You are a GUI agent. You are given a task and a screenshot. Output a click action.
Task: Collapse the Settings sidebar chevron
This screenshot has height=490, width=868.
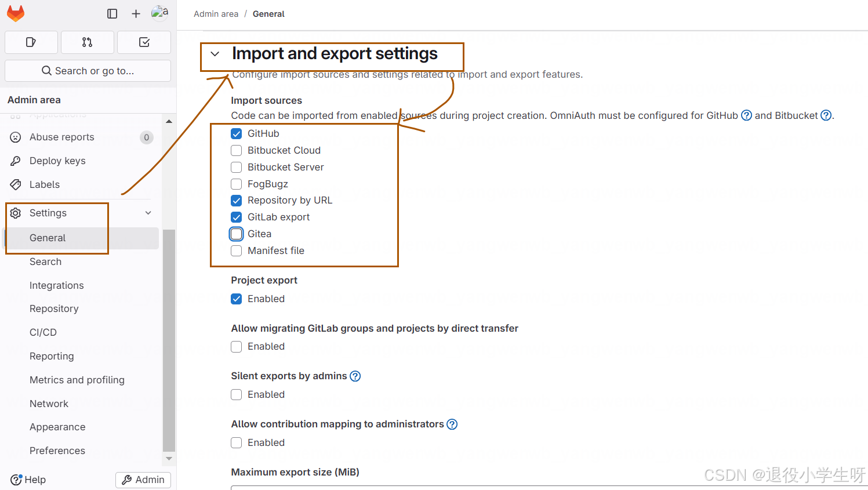coord(148,213)
